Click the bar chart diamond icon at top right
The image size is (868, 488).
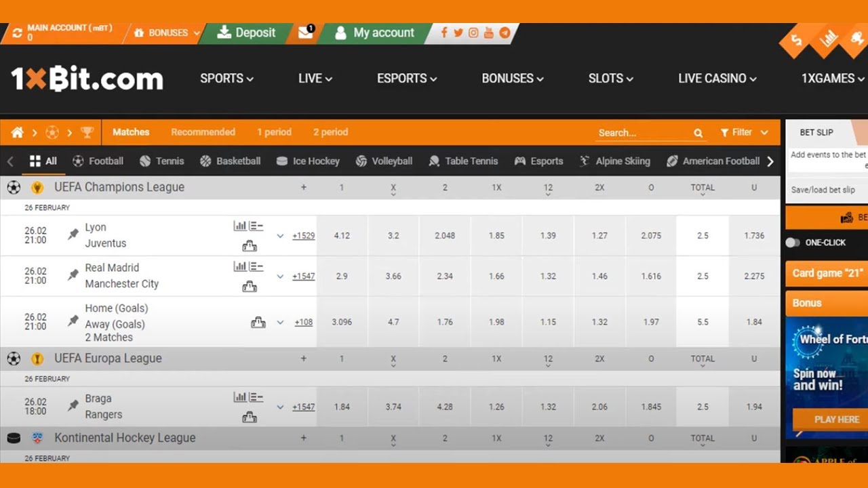pyautogui.click(x=829, y=39)
